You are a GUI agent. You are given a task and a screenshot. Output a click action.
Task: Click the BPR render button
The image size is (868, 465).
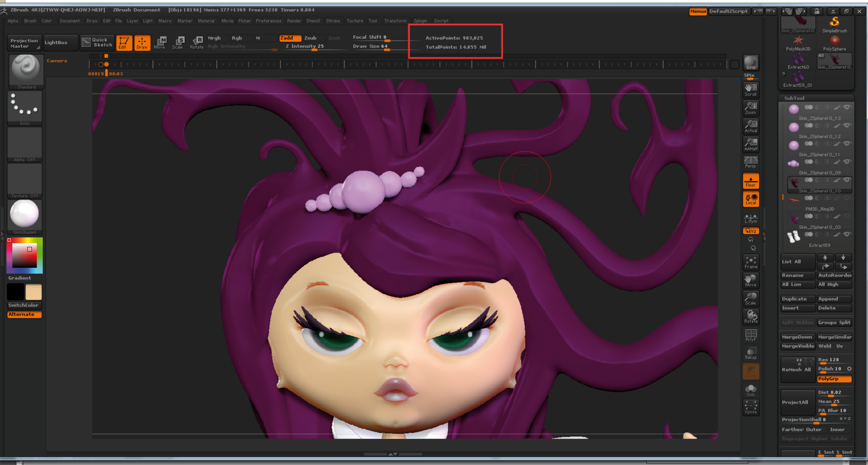tap(751, 63)
